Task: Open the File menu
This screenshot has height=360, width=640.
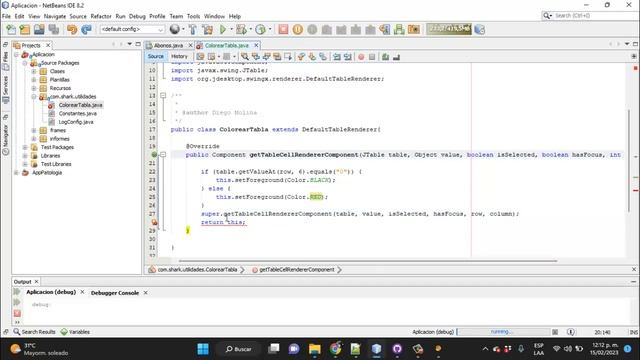Action: click(6, 16)
